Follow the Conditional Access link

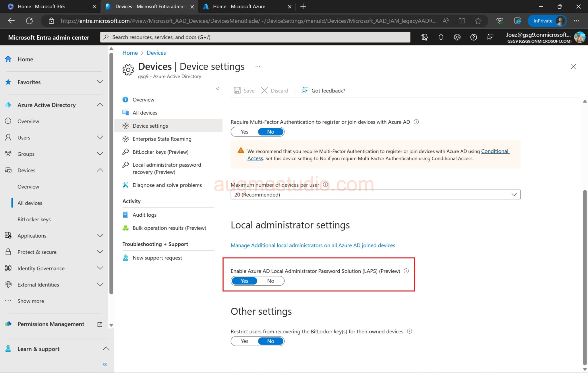pyautogui.click(x=495, y=151)
